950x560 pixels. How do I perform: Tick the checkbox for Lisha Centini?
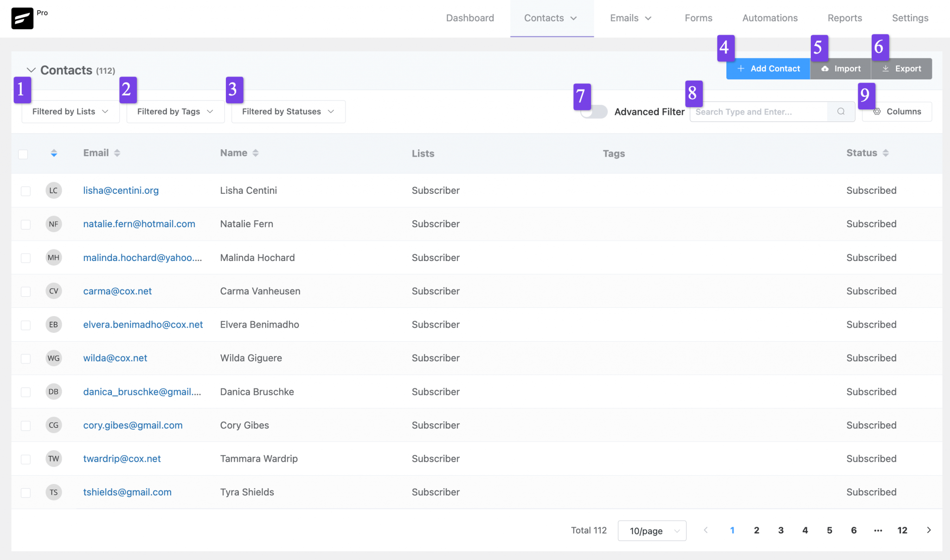(x=26, y=191)
